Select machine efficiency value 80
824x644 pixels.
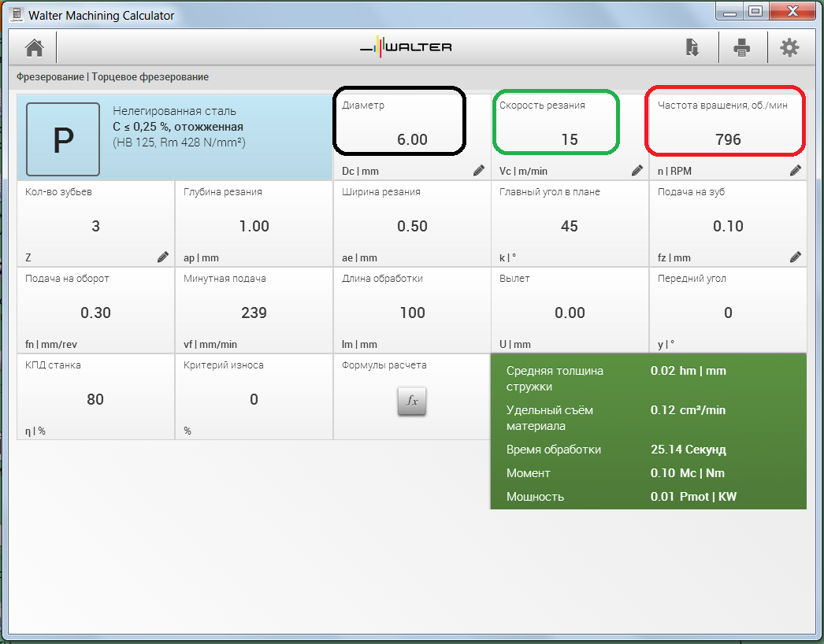(95, 399)
